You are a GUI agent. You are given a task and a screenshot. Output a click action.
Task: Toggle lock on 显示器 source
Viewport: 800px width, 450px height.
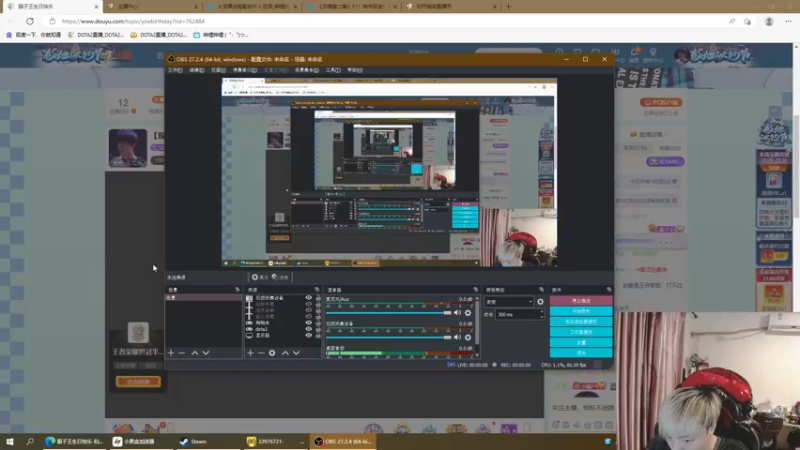318,335
